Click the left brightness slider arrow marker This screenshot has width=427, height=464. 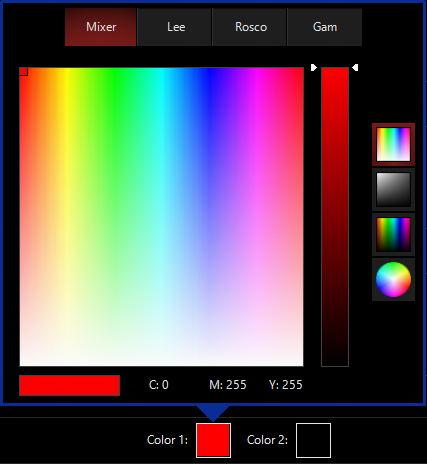click(314, 67)
